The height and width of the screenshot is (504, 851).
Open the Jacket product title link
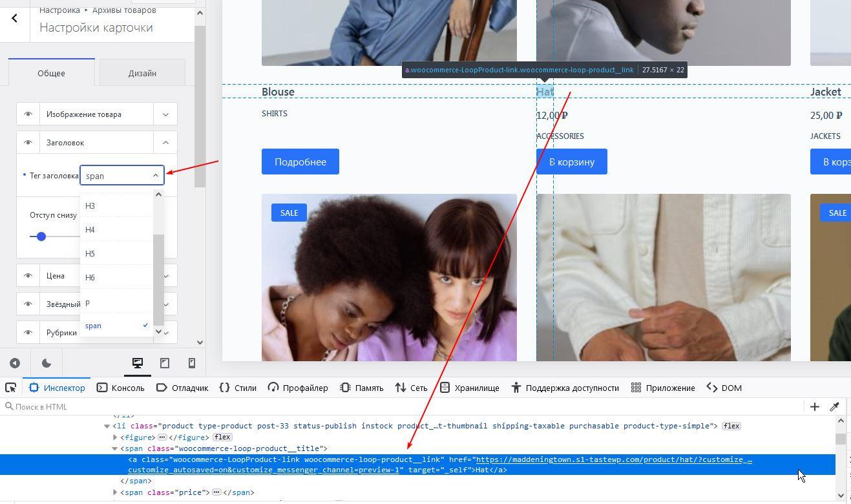click(x=826, y=92)
